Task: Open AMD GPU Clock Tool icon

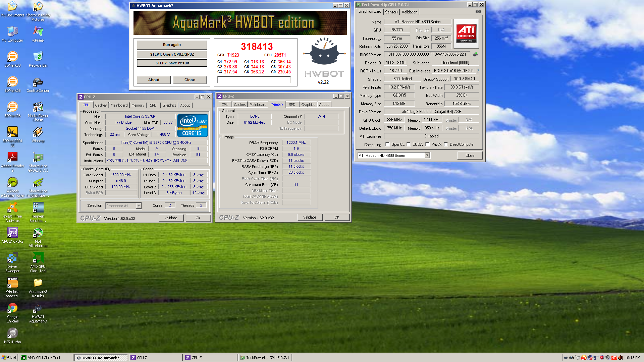Action: (38, 262)
